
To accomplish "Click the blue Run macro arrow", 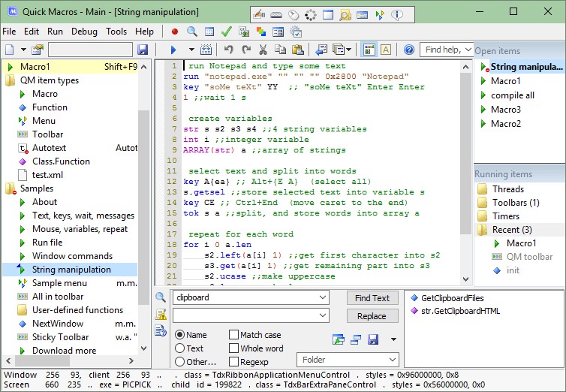I will (173, 50).
